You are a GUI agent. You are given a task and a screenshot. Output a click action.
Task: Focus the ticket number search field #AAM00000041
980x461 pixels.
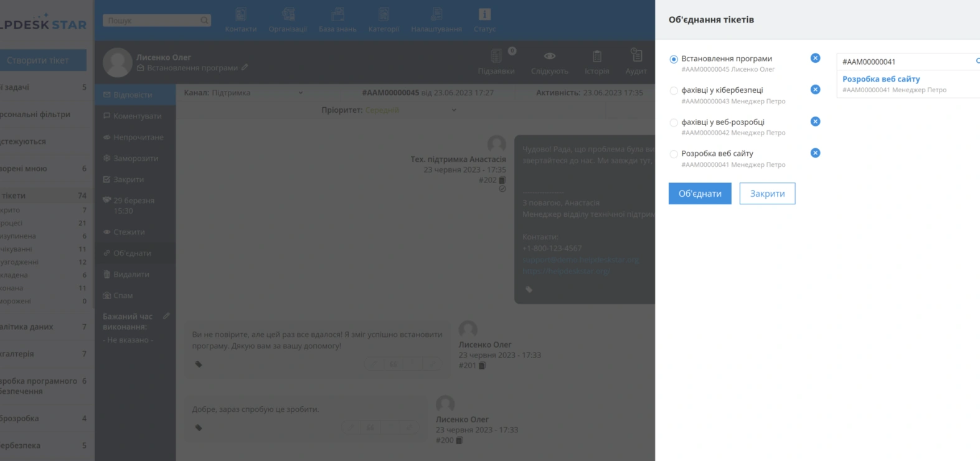(x=906, y=62)
